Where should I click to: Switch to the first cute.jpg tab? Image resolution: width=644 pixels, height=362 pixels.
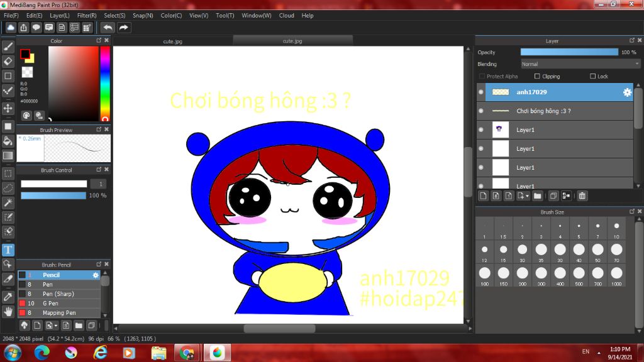[x=172, y=41]
